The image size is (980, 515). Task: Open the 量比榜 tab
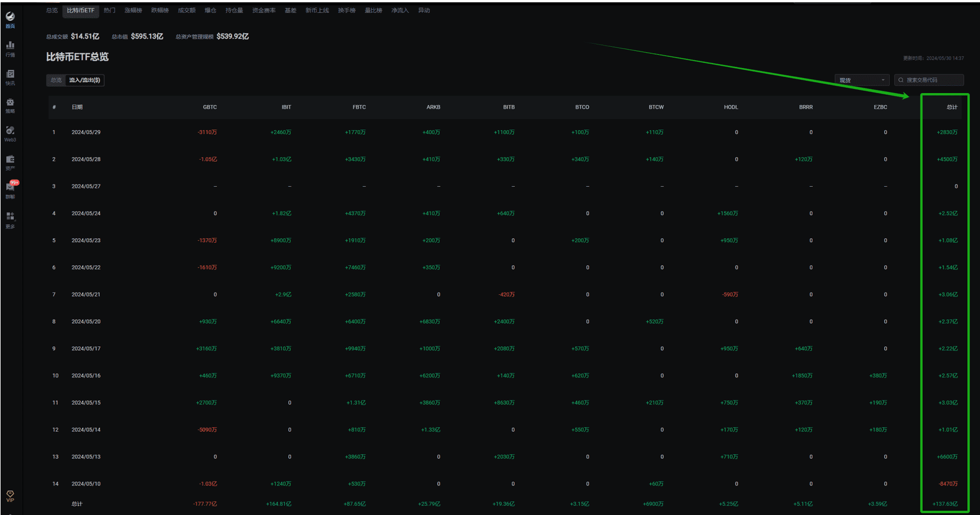pos(374,10)
